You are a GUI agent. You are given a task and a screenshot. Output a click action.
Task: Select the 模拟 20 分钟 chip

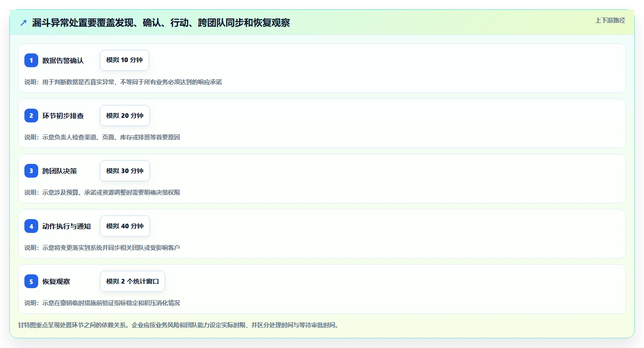125,116
